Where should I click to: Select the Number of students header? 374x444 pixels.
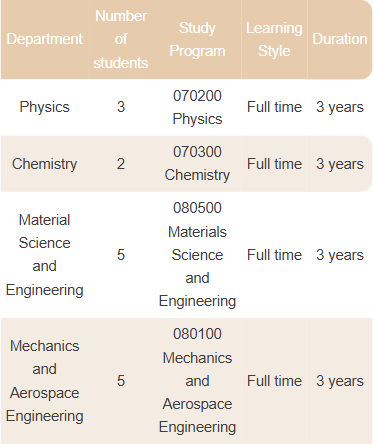point(121,39)
